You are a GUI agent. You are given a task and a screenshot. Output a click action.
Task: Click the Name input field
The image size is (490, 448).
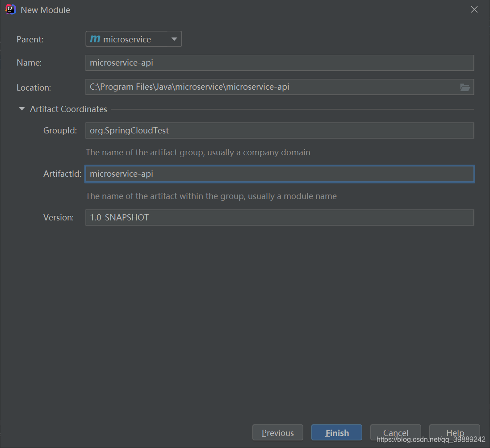click(x=280, y=63)
